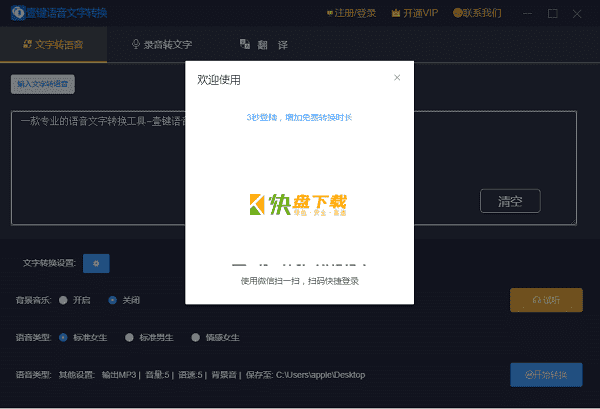Click the 音量:5 setting text
The width and height of the screenshot is (600, 409).
point(157,375)
